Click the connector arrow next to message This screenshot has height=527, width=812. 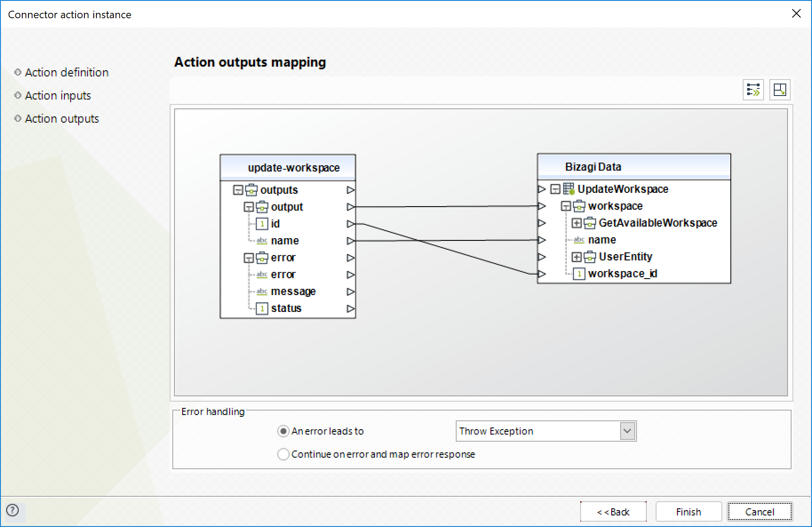click(350, 291)
